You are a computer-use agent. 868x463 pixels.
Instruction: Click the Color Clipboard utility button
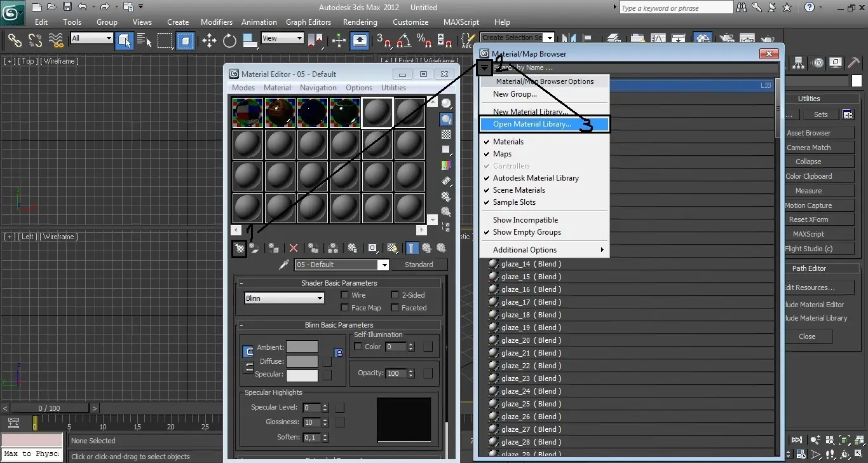point(808,176)
